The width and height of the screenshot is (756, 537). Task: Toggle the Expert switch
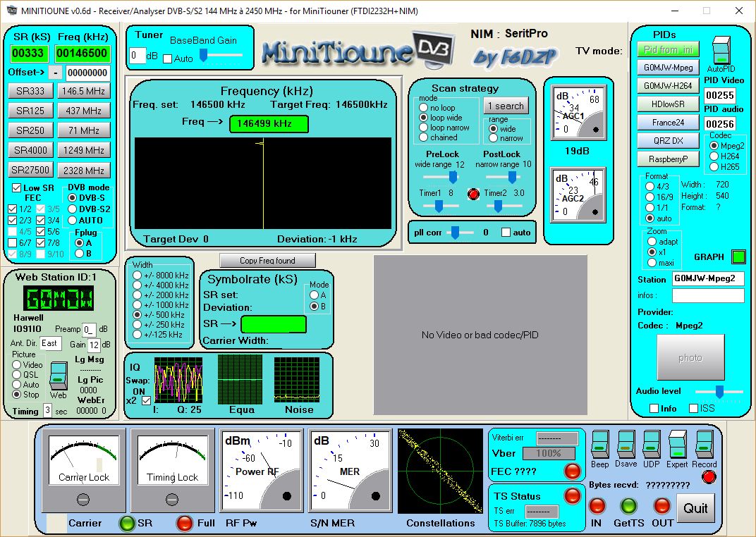point(678,443)
